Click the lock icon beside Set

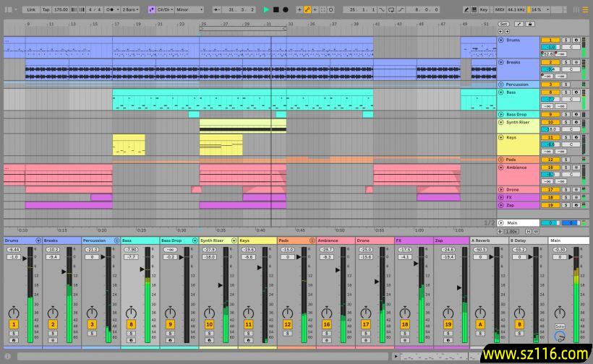530,24
